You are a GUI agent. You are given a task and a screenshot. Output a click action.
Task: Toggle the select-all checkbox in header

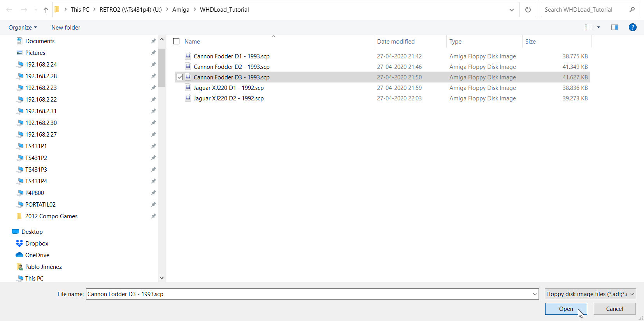[176, 41]
